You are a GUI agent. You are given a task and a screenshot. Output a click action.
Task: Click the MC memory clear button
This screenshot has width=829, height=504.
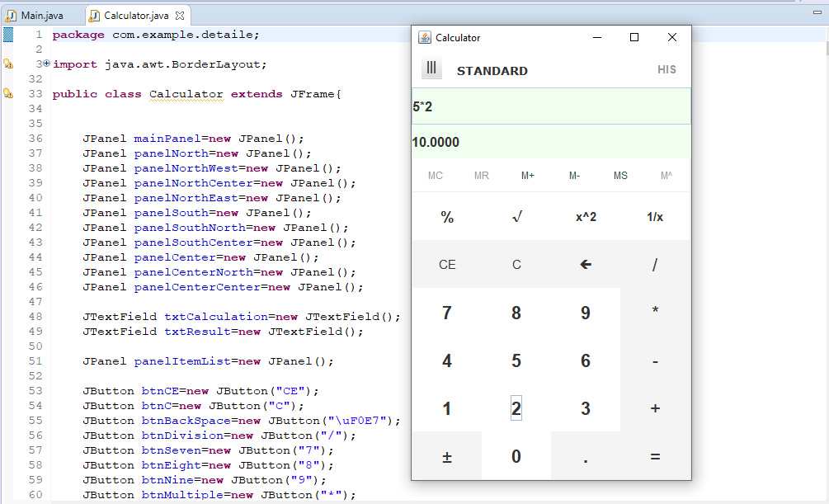tap(436, 176)
